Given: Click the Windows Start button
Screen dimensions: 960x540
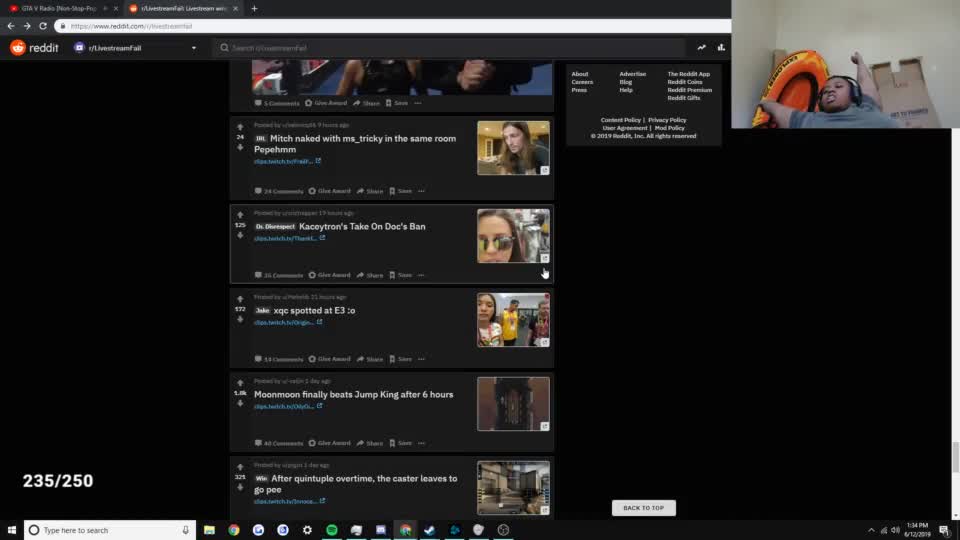Looking at the screenshot, I should click(x=12, y=530).
